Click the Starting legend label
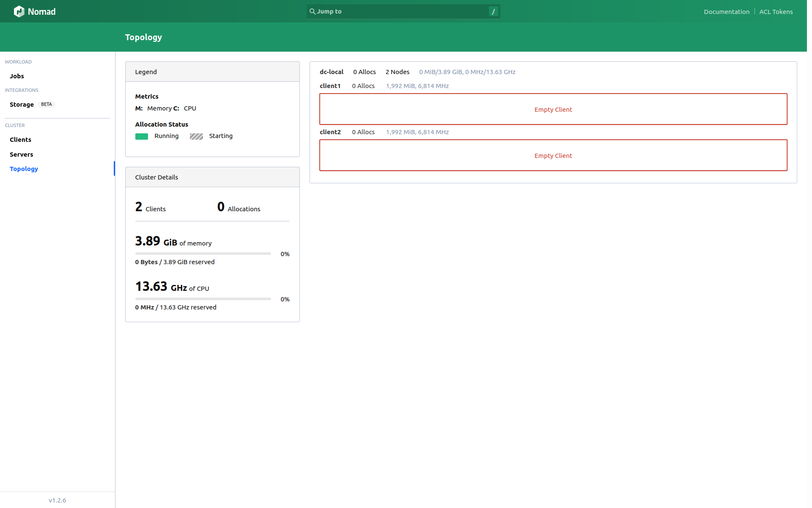 click(x=221, y=136)
